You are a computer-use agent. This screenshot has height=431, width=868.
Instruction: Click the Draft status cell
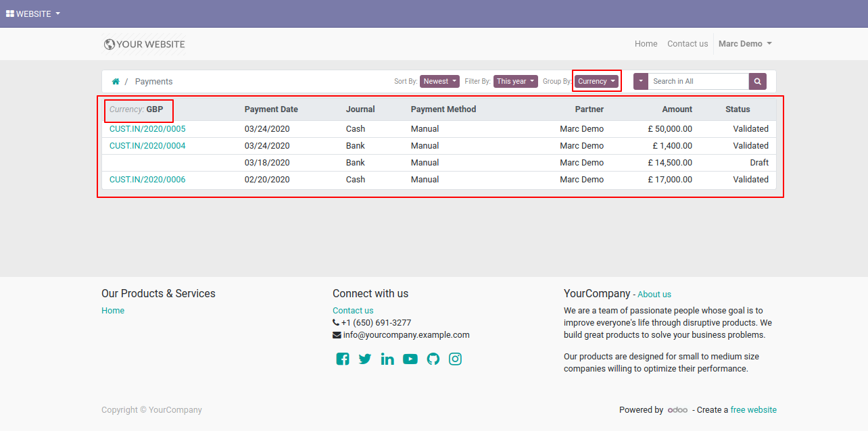tap(759, 163)
